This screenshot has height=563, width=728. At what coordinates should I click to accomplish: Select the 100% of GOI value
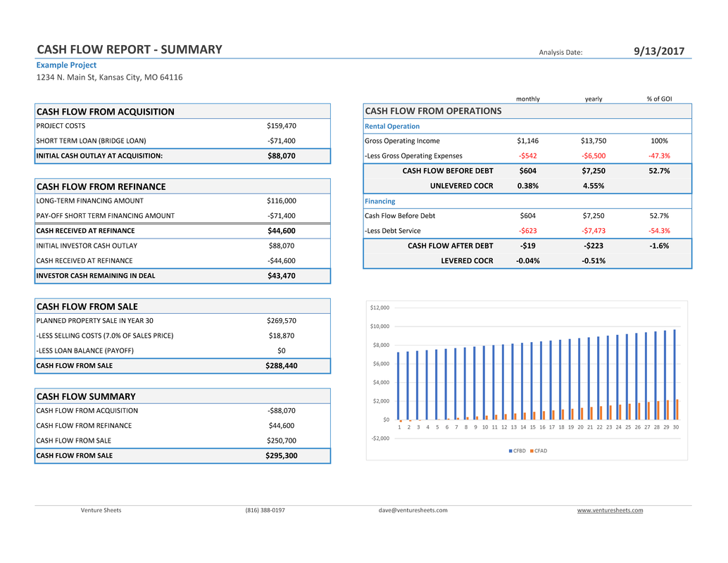(x=659, y=141)
